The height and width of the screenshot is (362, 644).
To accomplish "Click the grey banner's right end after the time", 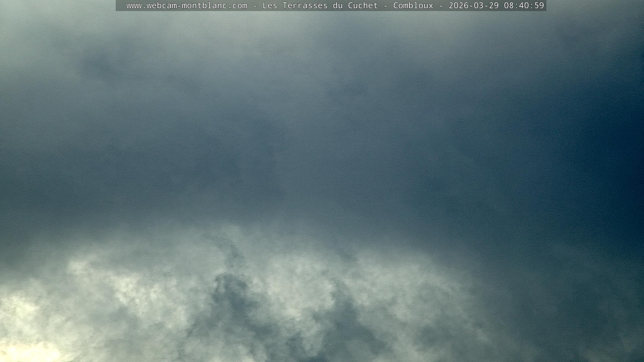I will (545, 6).
